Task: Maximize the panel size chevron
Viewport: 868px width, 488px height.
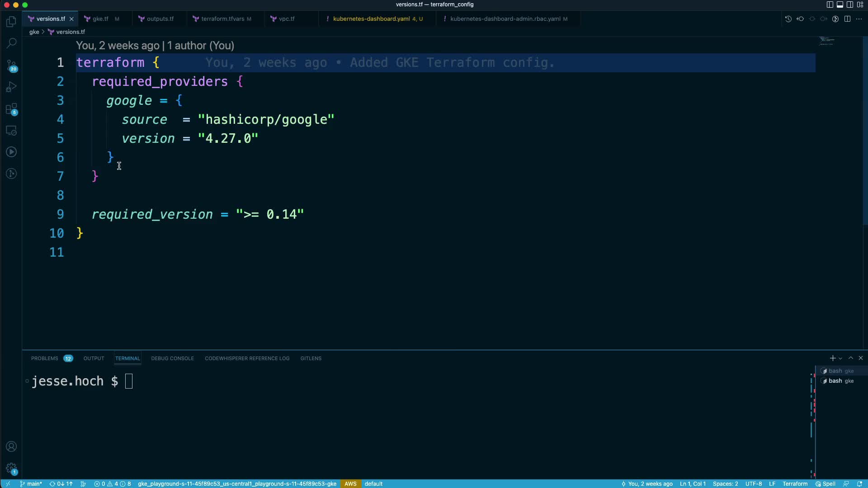Action: pyautogui.click(x=851, y=358)
